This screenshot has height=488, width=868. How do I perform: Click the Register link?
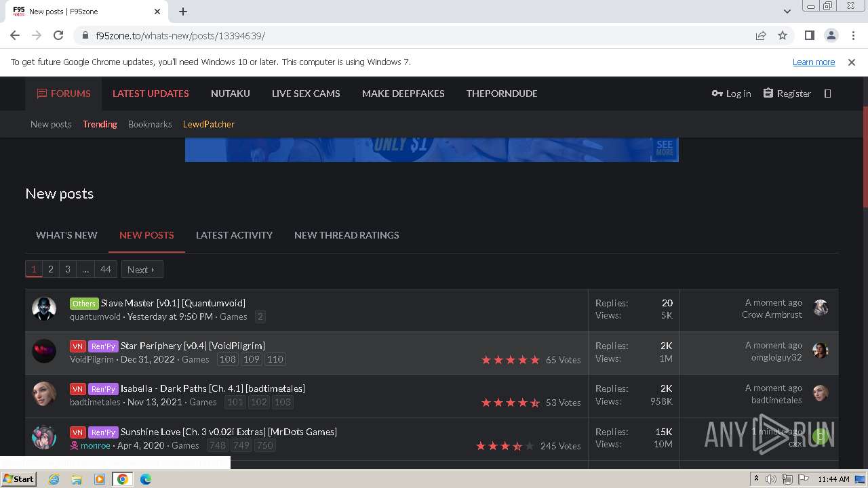(x=787, y=94)
